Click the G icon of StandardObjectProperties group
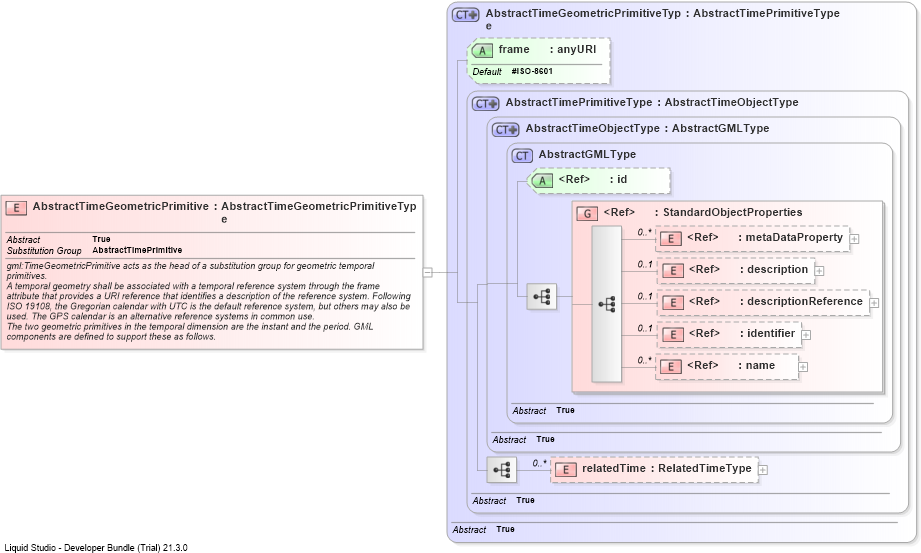The height and width of the screenshot is (553, 921). click(587, 213)
